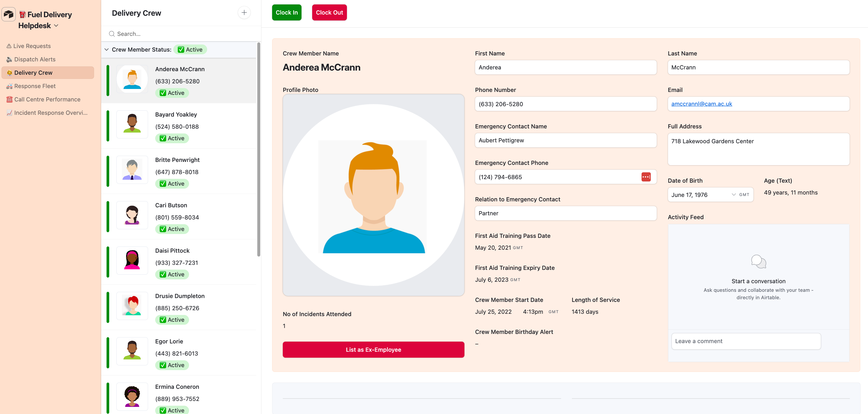
Task: Click the crew list scrollbar
Action: tap(258, 149)
